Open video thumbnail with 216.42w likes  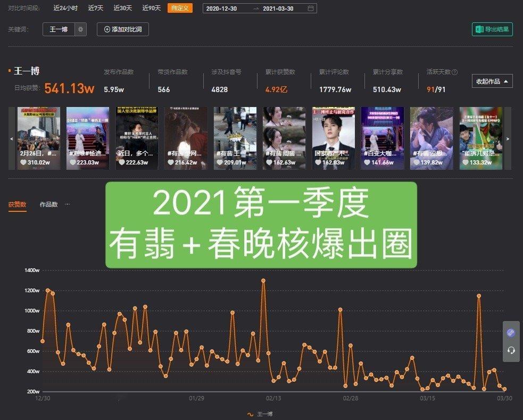pyautogui.click(x=186, y=138)
